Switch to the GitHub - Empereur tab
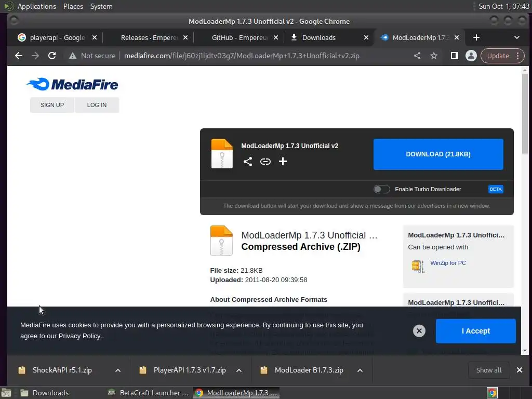 point(238,37)
